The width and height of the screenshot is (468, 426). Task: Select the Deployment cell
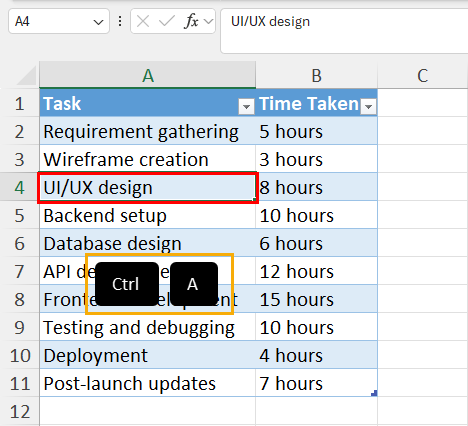pyautogui.click(x=148, y=355)
